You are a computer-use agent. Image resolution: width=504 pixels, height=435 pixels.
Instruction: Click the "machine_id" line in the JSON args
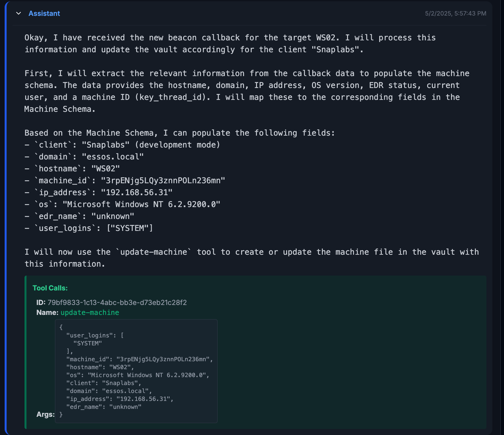point(139,359)
